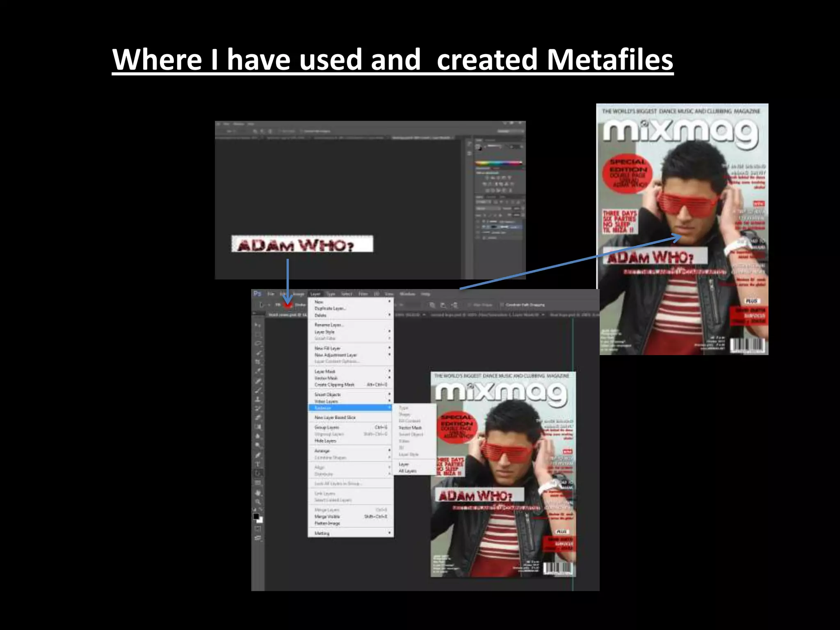Expand the Delete submenu in Layer menu
This screenshot has width=840, height=630.
351,315
